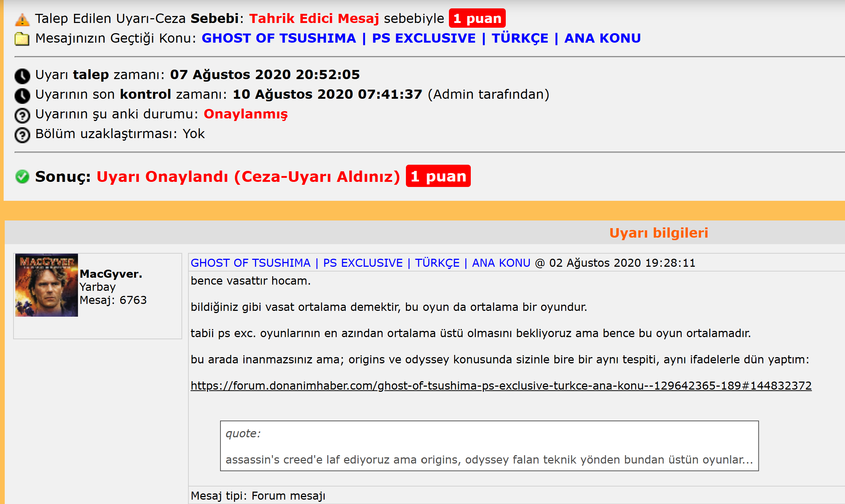Click Onaylanmış status text

246,114
